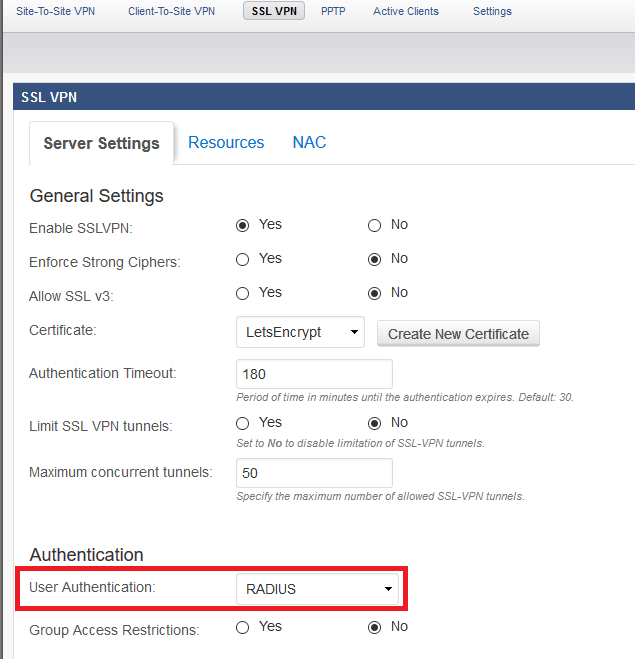Select the Server Settings tab
The image size is (635, 659).
(101, 143)
